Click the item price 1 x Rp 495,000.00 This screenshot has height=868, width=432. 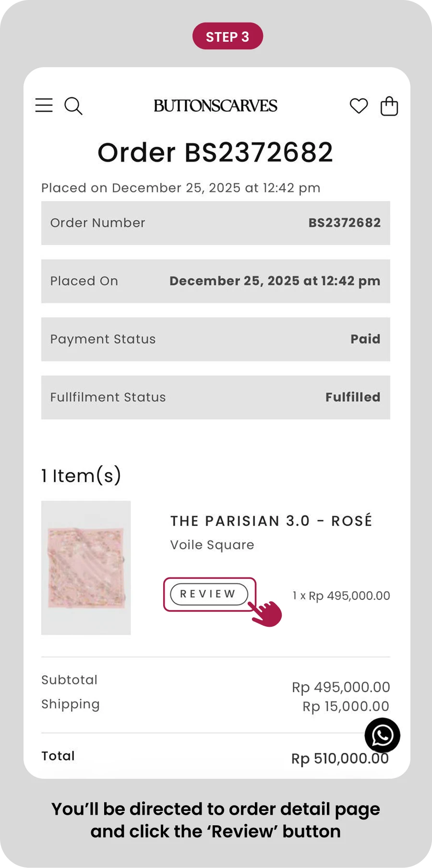[341, 596]
